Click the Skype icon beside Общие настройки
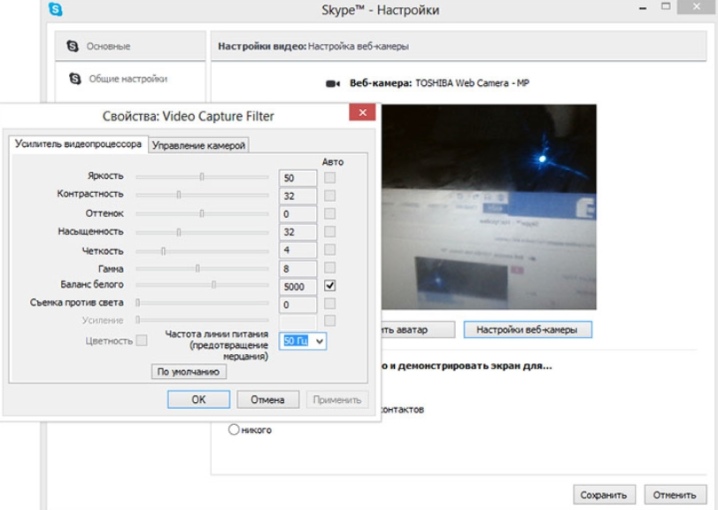This screenshot has width=718, height=510. click(x=75, y=78)
